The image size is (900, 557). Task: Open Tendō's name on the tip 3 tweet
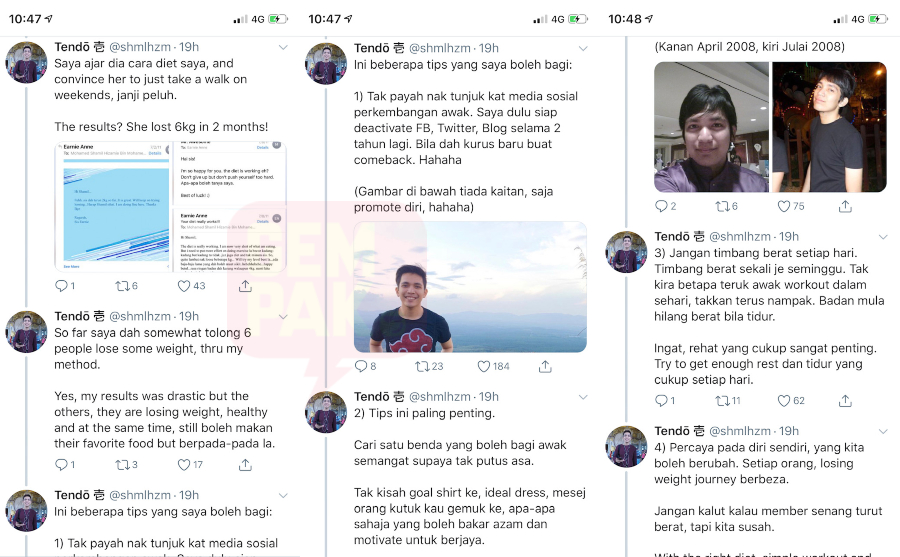[672, 237]
